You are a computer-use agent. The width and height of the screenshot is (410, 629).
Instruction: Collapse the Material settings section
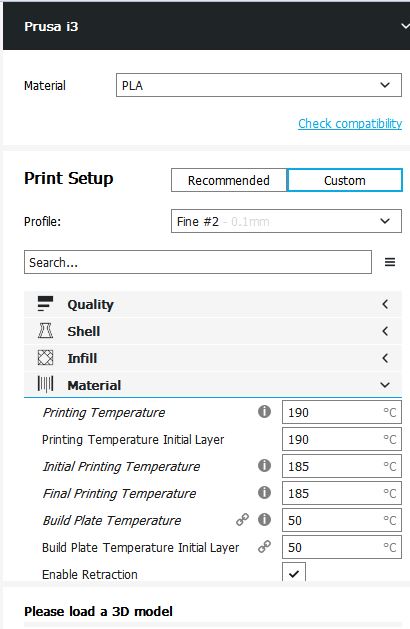pyautogui.click(x=213, y=385)
